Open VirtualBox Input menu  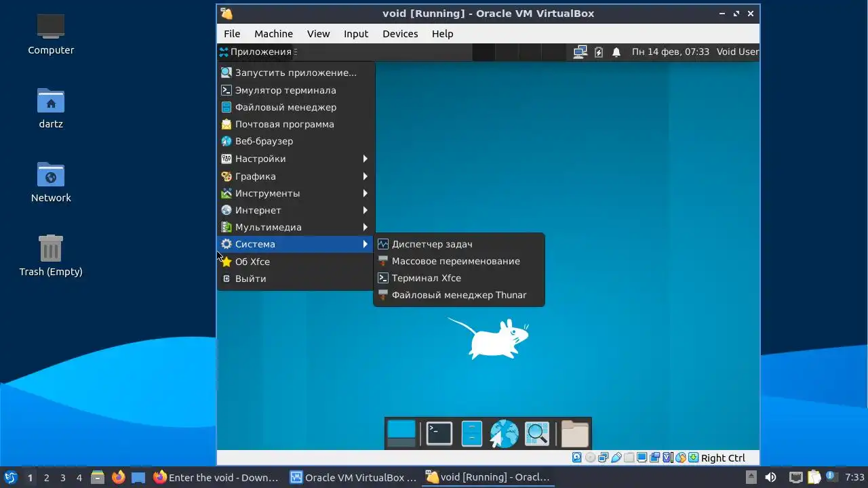pyautogui.click(x=356, y=33)
